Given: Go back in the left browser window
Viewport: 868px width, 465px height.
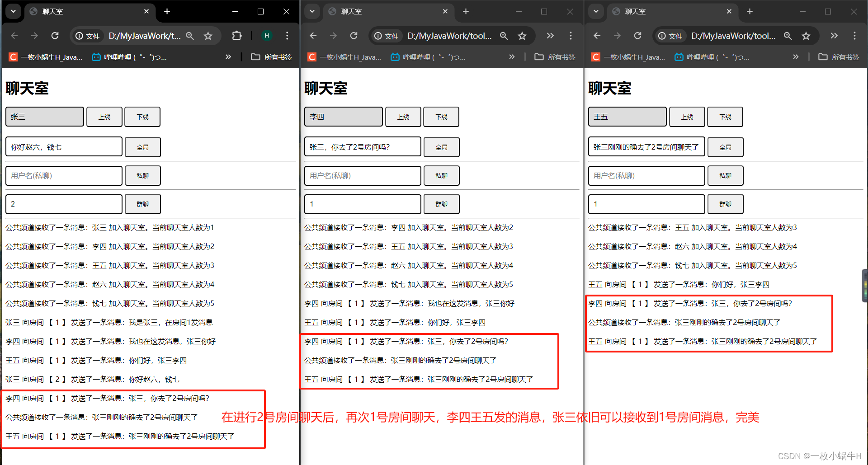Looking at the screenshot, I should point(14,36).
